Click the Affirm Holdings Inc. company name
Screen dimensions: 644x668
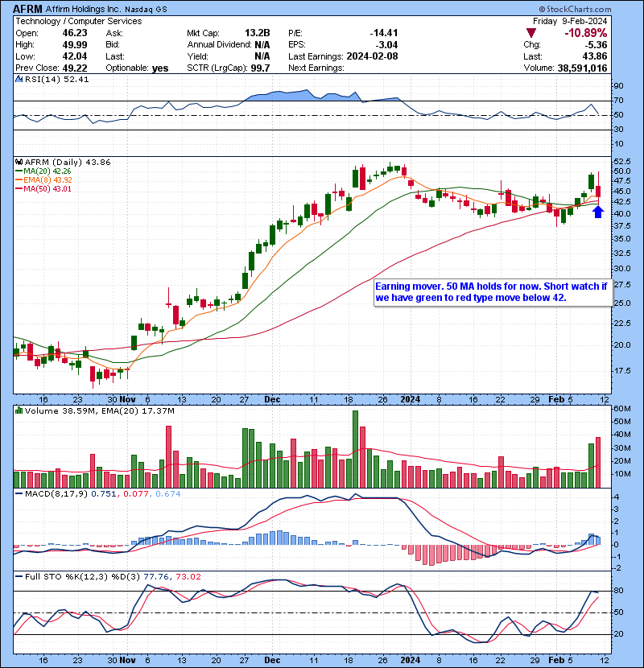[x=83, y=9]
